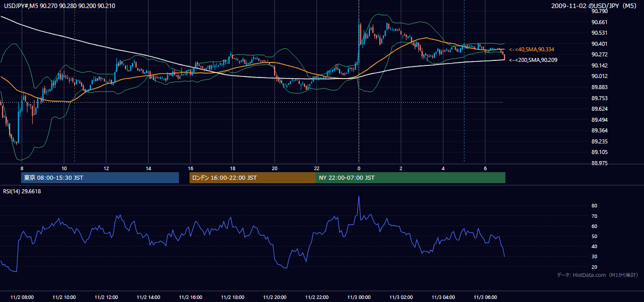Click the 90.401 price axis label
The width and height of the screenshot is (644, 302).
tap(599, 44)
